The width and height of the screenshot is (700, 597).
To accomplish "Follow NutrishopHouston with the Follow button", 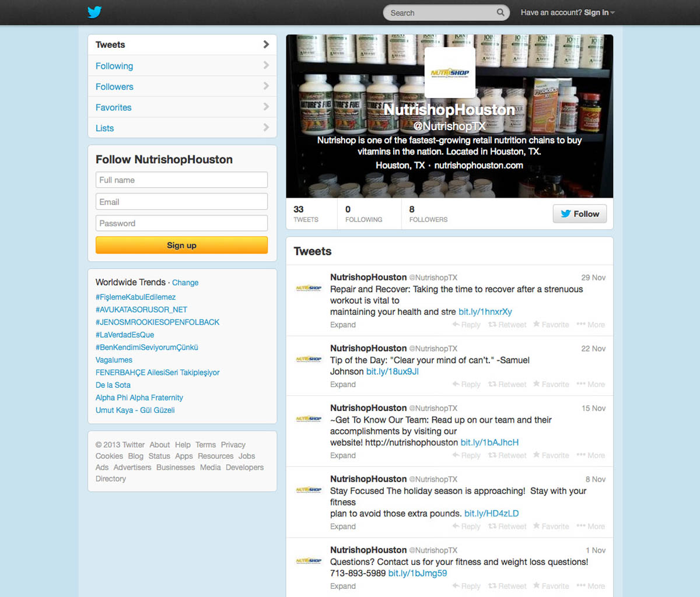I will pos(580,214).
